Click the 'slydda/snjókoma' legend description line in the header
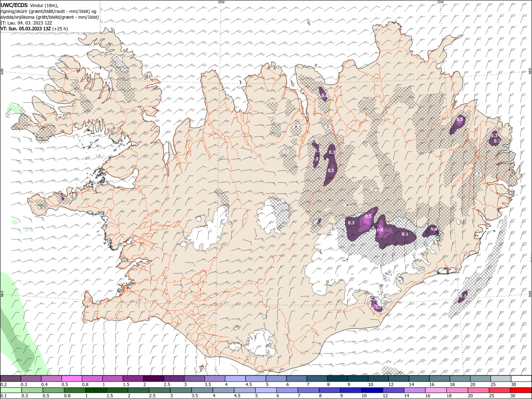Image resolution: width=532 pixels, height=399 pixels. (x=50, y=17)
